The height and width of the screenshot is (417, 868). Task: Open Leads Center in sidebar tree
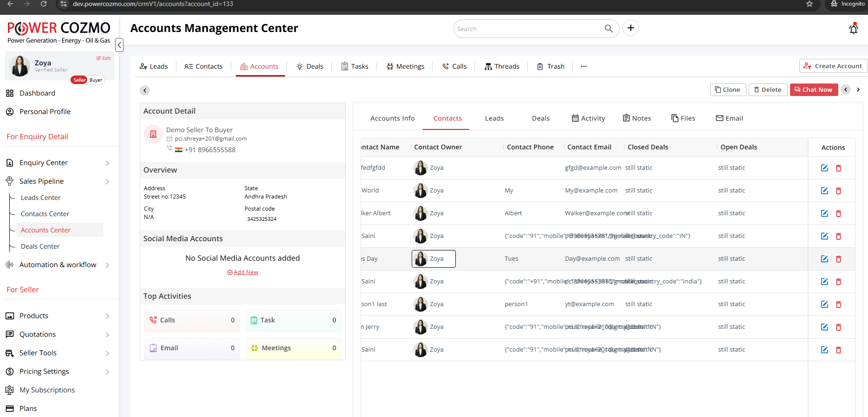40,198
